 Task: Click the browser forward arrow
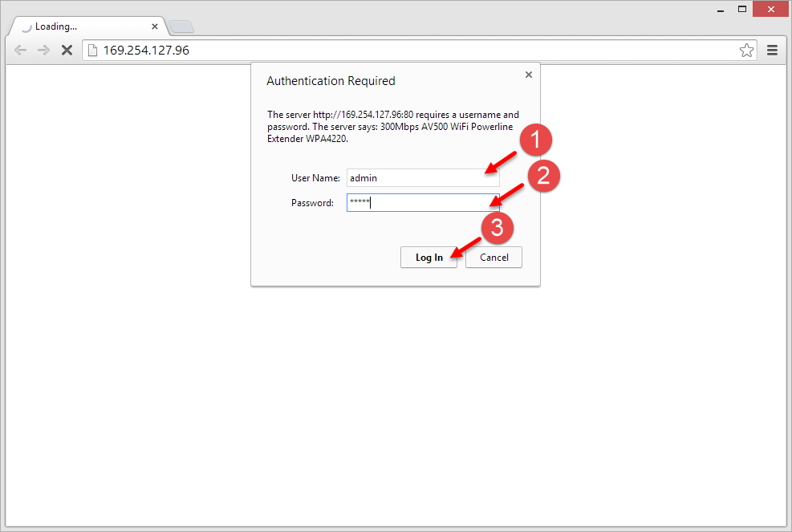(x=43, y=50)
